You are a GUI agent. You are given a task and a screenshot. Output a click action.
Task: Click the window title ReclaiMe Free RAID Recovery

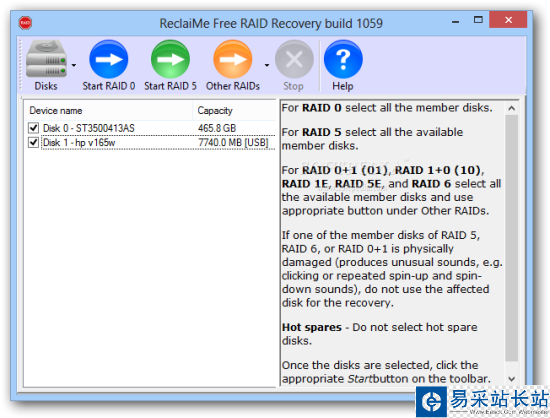click(x=271, y=23)
